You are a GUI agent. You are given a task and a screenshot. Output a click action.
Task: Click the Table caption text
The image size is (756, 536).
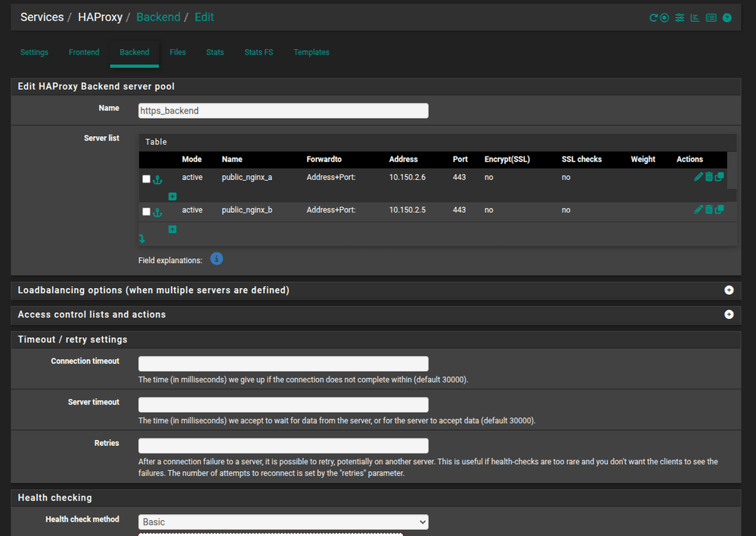(156, 141)
